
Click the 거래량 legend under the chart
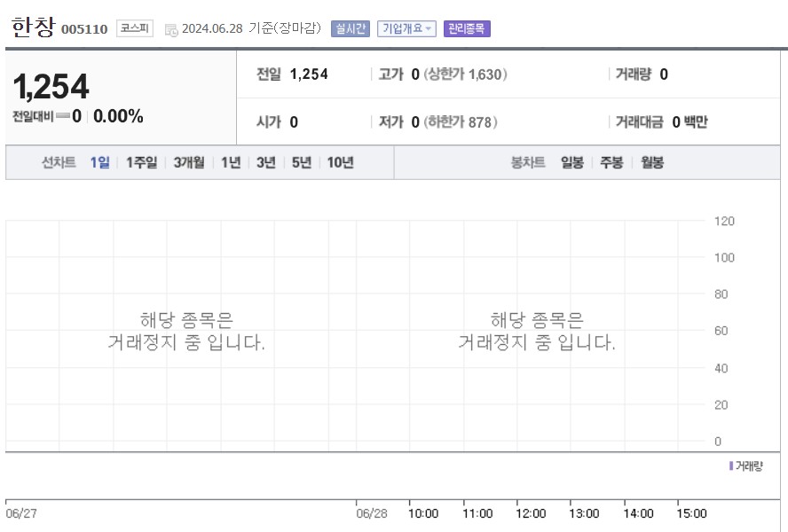click(x=746, y=466)
